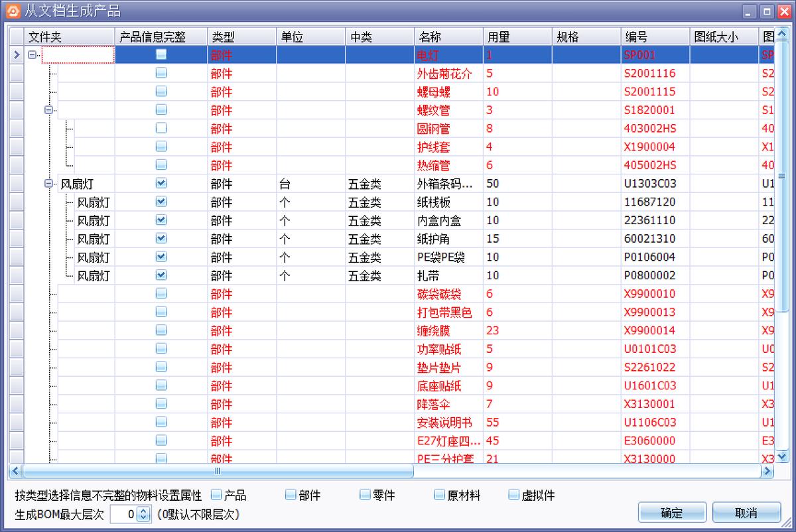Enable the 部件 type checkbox
Image resolution: width=796 pixels, height=532 pixels.
291,494
